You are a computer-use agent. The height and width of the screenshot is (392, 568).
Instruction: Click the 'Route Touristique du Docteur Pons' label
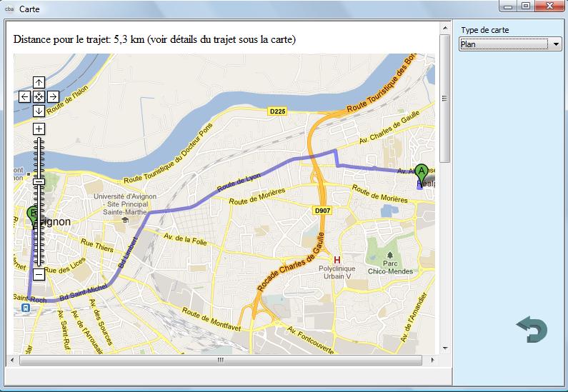click(169, 154)
